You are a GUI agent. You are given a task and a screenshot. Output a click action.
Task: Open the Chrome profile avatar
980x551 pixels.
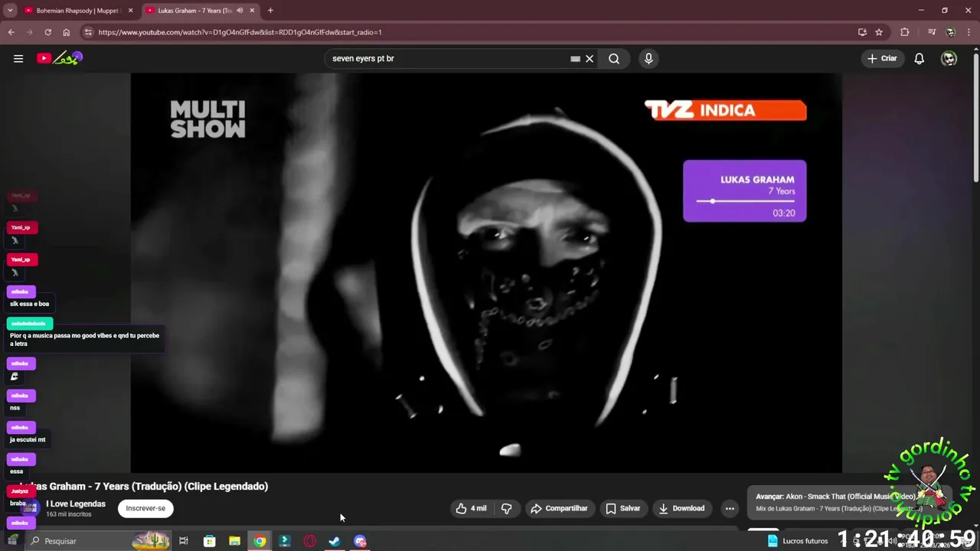(x=950, y=32)
